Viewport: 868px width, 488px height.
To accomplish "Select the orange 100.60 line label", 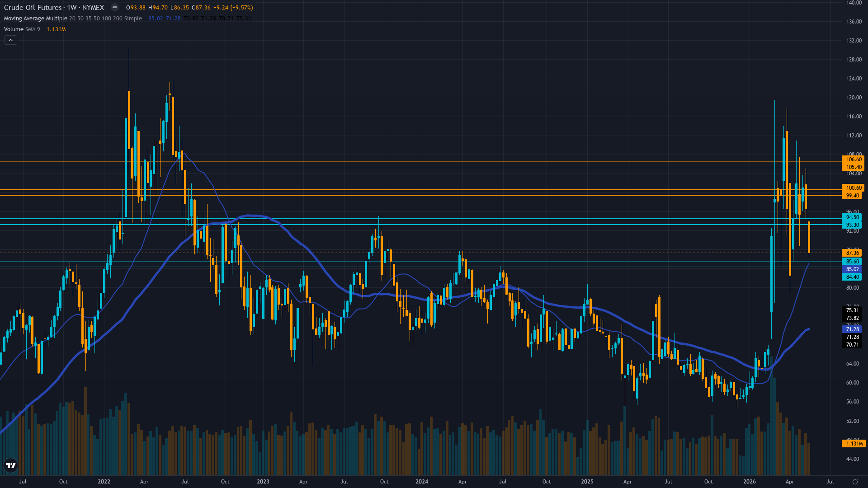I will (853, 188).
